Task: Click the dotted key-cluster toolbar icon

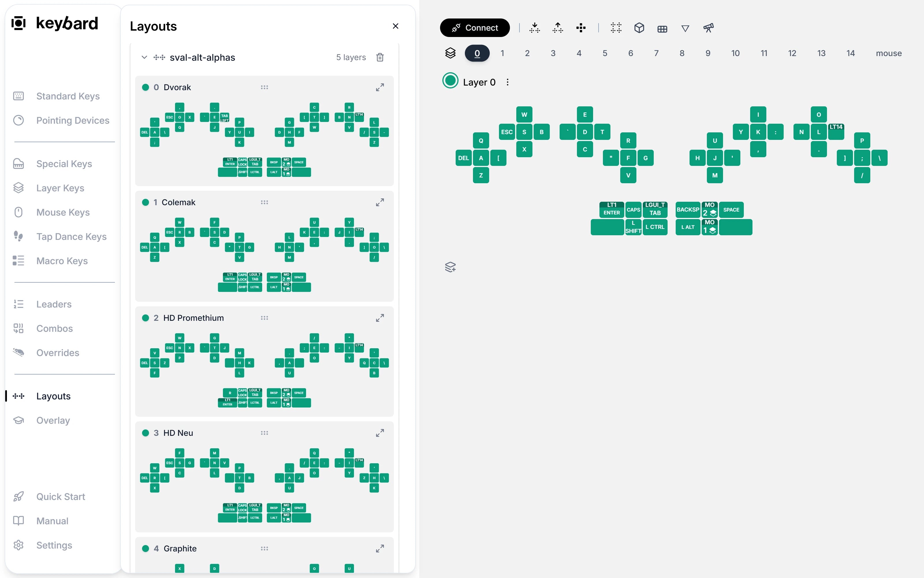Action: click(616, 28)
